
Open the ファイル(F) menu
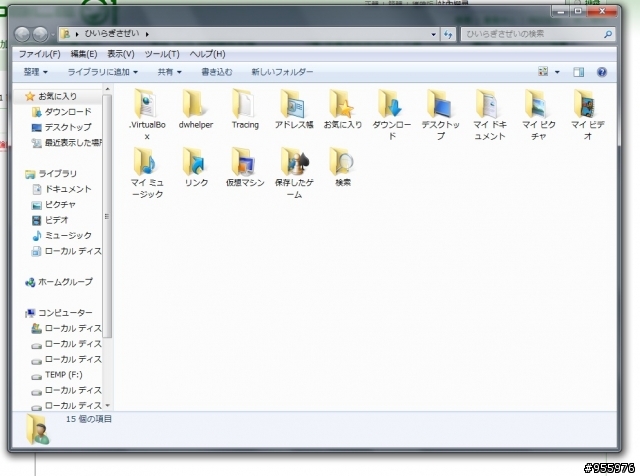click(x=40, y=54)
